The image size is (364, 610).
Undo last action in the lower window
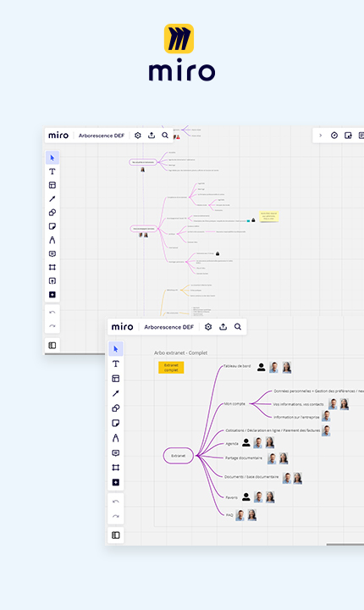tap(115, 502)
